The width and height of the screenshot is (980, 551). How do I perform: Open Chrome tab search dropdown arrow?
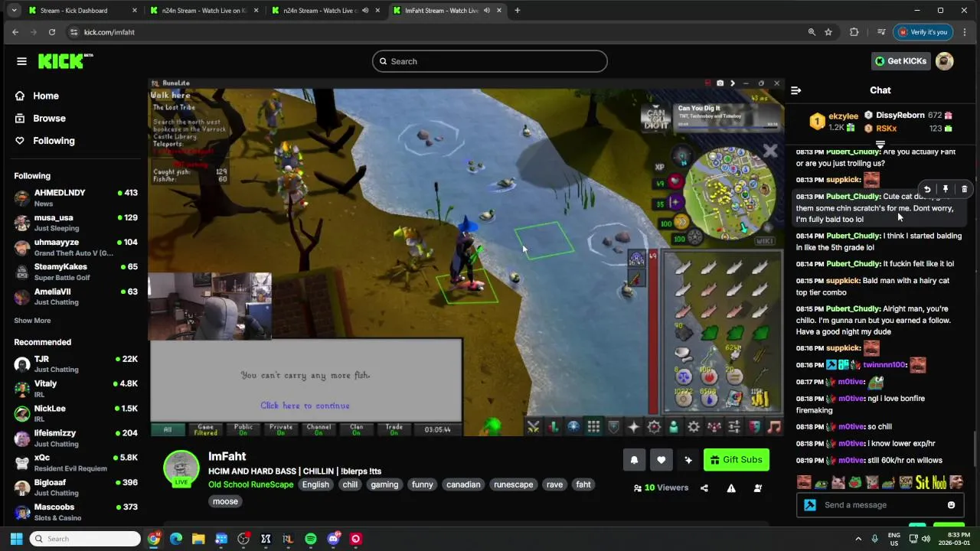point(14,11)
